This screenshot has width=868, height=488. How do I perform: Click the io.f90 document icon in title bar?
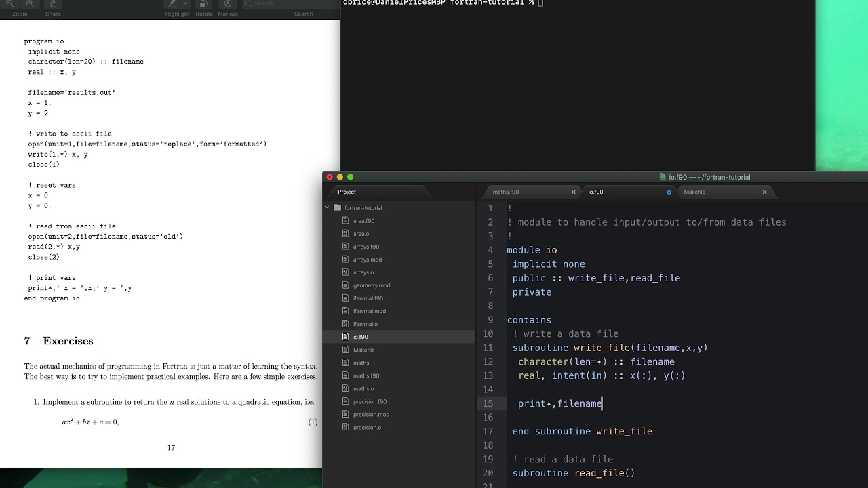tap(663, 177)
